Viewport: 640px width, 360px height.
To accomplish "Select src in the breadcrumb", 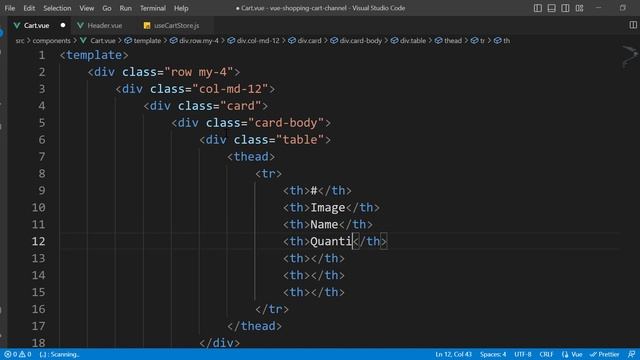I will pos(20,40).
